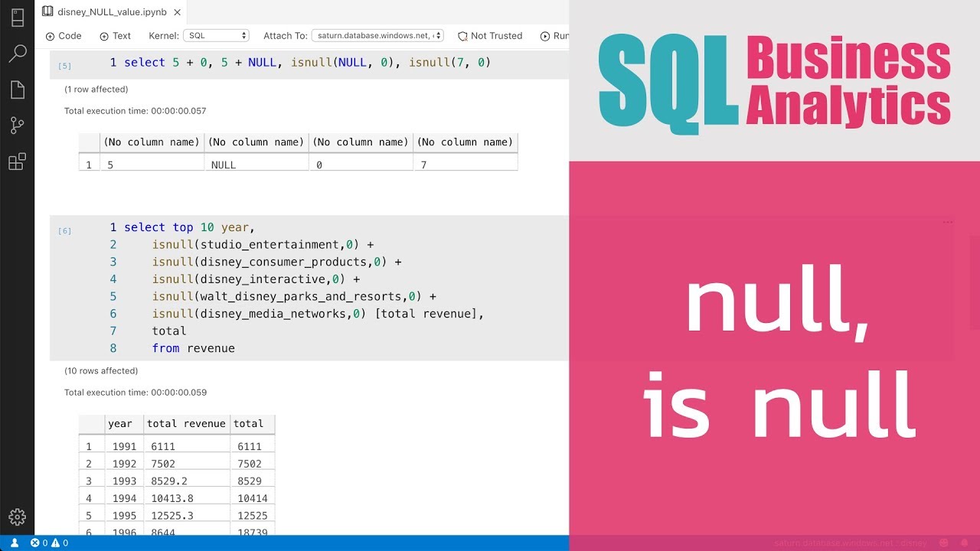Show errors count in status bar
This screenshot has height=551, width=980.
pyautogui.click(x=41, y=543)
